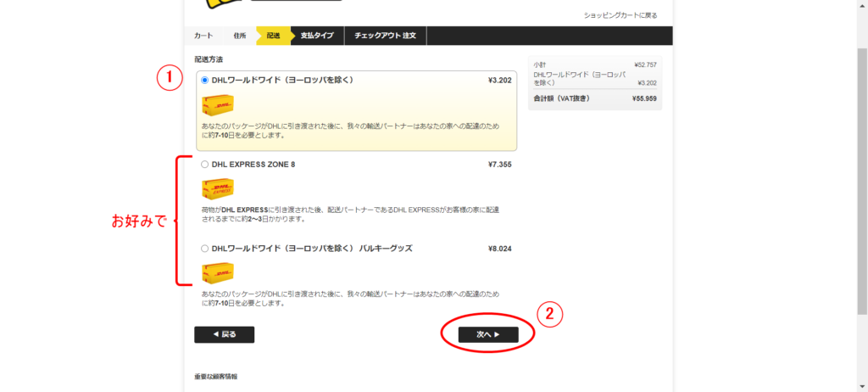Screen dimensions: 868x392
Task: Click the DHL EXPRESS package icon
Action: pyautogui.click(x=218, y=189)
